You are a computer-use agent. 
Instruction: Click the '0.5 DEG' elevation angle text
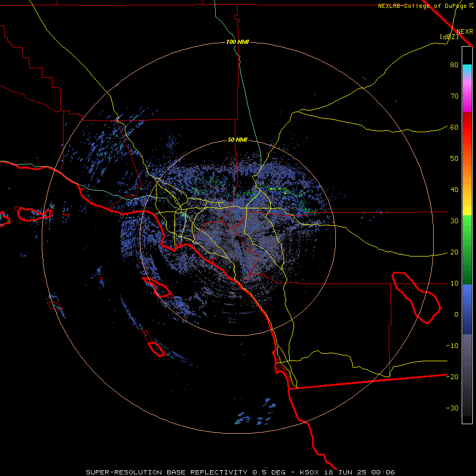(x=269, y=472)
